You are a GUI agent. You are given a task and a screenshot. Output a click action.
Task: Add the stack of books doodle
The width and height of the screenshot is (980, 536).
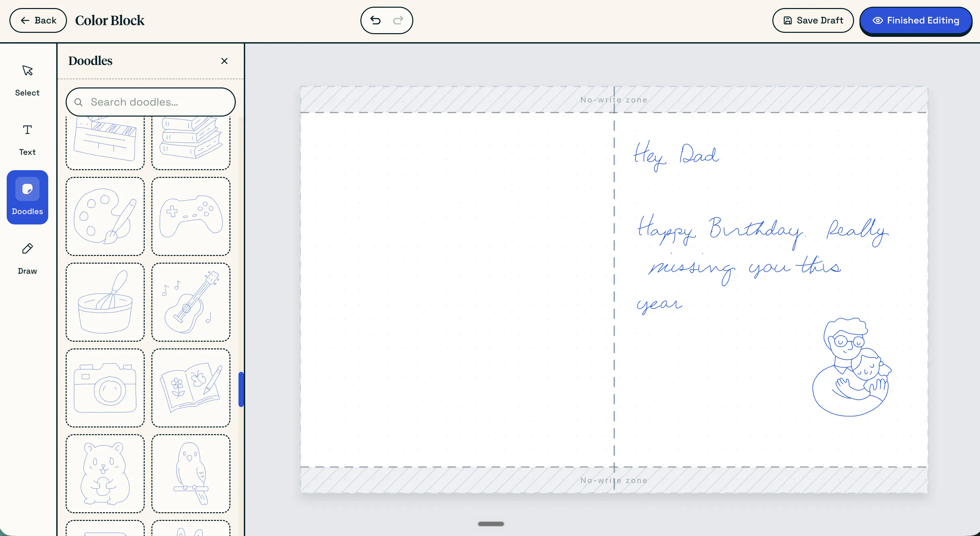pos(191,143)
